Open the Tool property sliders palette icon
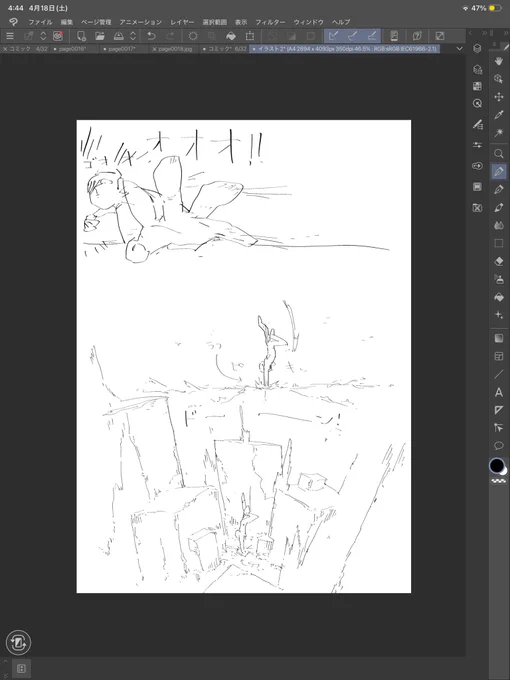This screenshot has height=680, width=510. pos(477,145)
